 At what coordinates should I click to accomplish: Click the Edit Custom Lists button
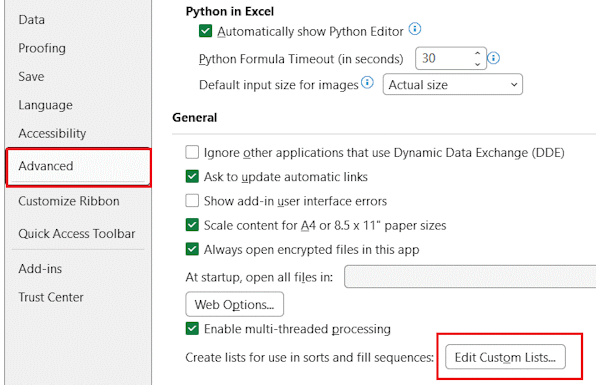coord(505,357)
